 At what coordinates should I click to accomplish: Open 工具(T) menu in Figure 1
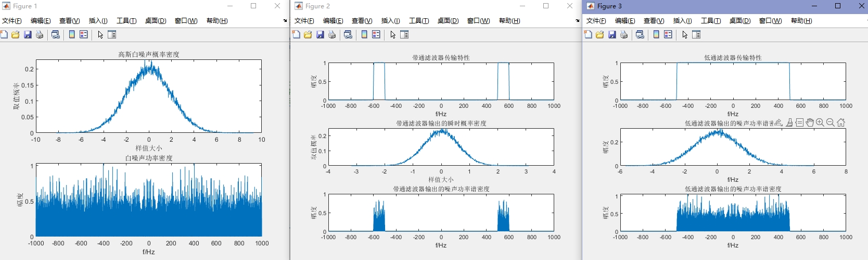126,21
